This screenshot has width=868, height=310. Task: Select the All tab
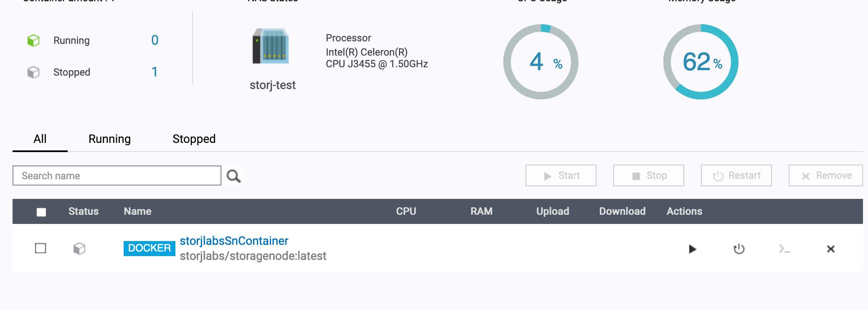click(40, 139)
